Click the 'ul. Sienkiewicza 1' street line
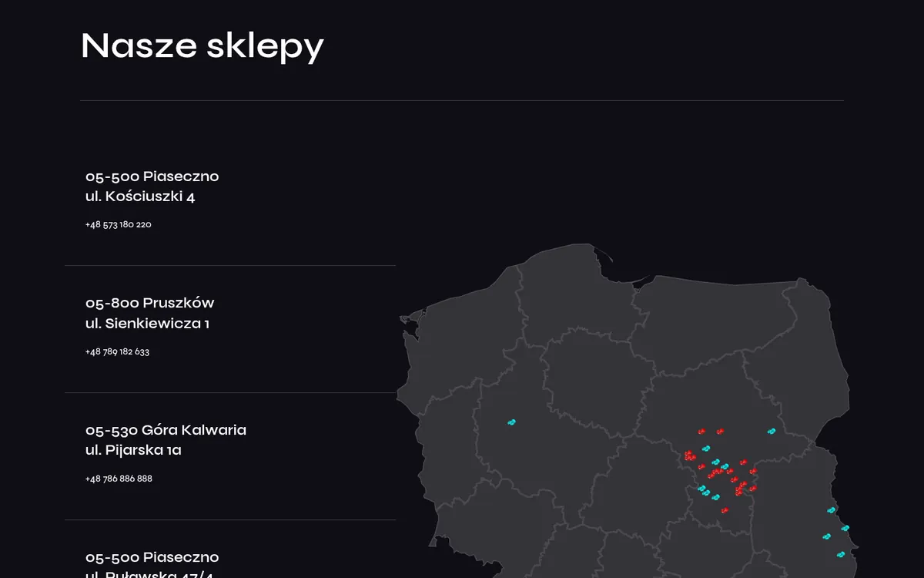 point(147,324)
